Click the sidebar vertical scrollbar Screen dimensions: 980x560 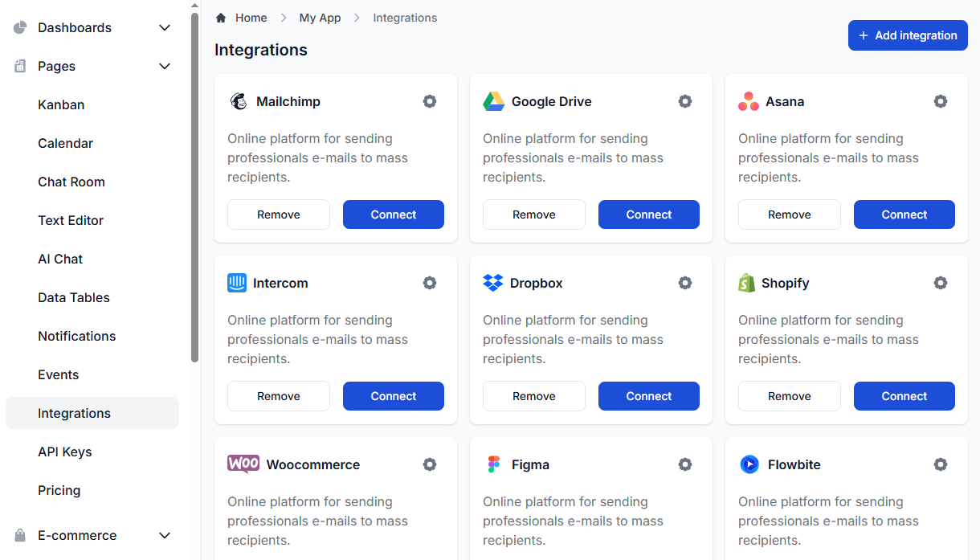194,186
